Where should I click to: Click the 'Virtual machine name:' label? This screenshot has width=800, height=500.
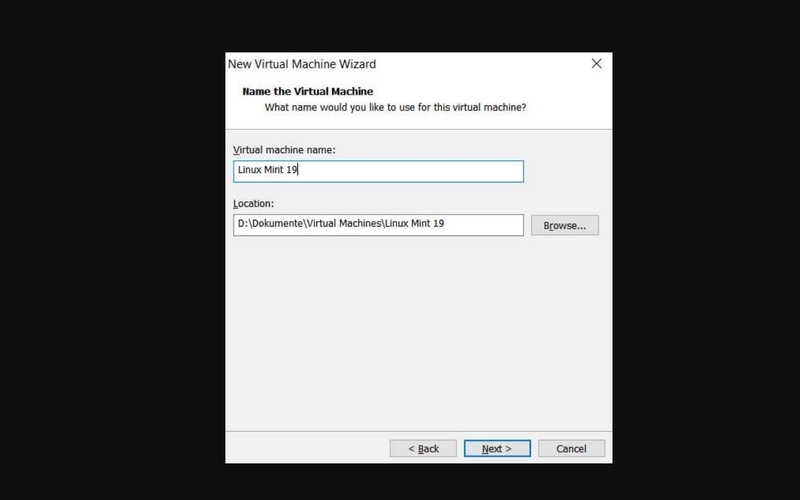click(x=284, y=150)
